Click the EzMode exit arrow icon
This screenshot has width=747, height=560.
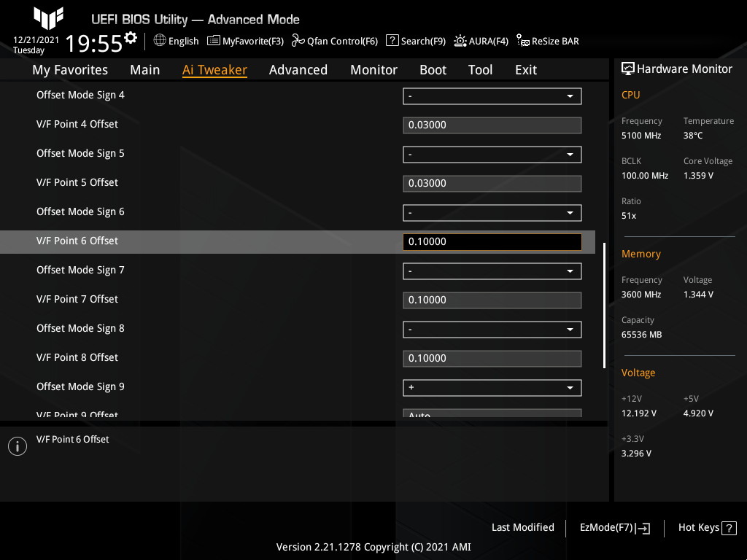pos(643,528)
